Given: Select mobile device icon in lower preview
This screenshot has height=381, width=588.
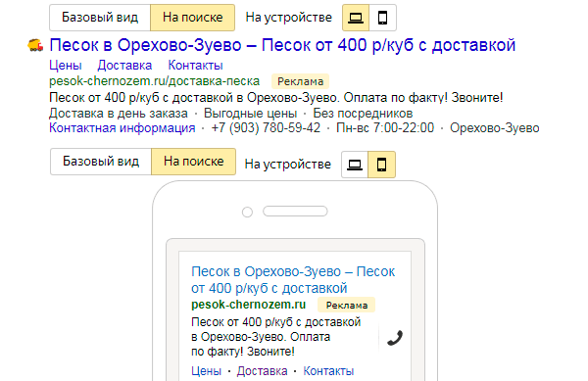Looking at the screenshot, I should click(x=381, y=165).
